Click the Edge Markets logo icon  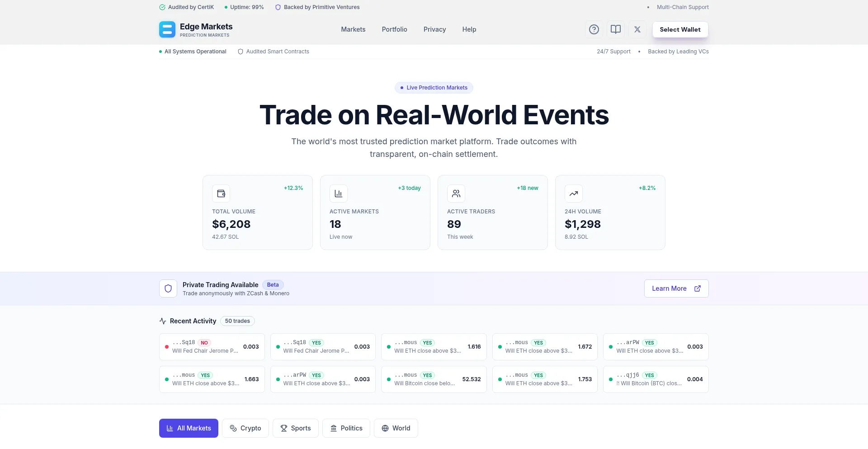pos(167,29)
